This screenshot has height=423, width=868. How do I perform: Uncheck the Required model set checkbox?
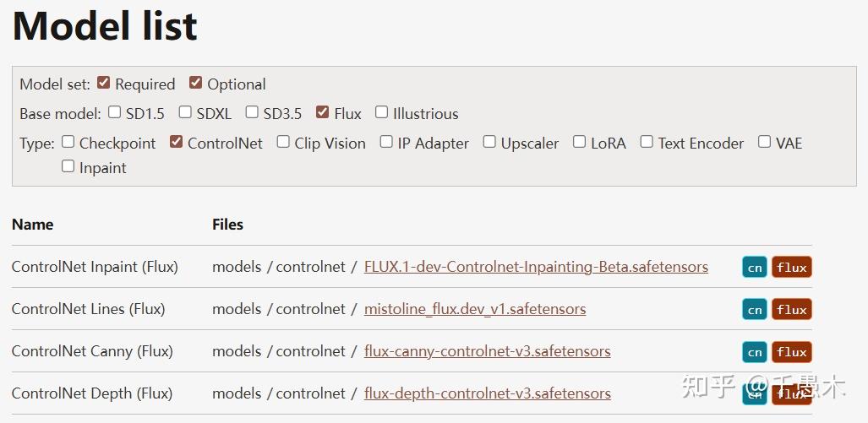pyautogui.click(x=104, y=83)
